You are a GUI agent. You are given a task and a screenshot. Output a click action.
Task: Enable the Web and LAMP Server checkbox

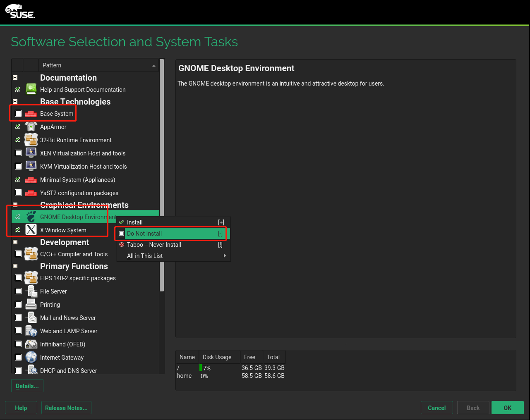[x=18, y=331]
